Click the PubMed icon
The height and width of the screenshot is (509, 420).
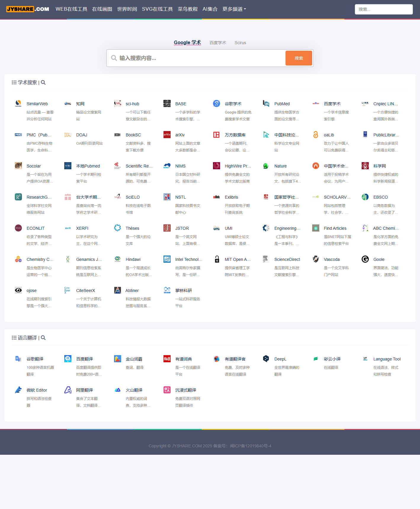click(x=266, y=103)
